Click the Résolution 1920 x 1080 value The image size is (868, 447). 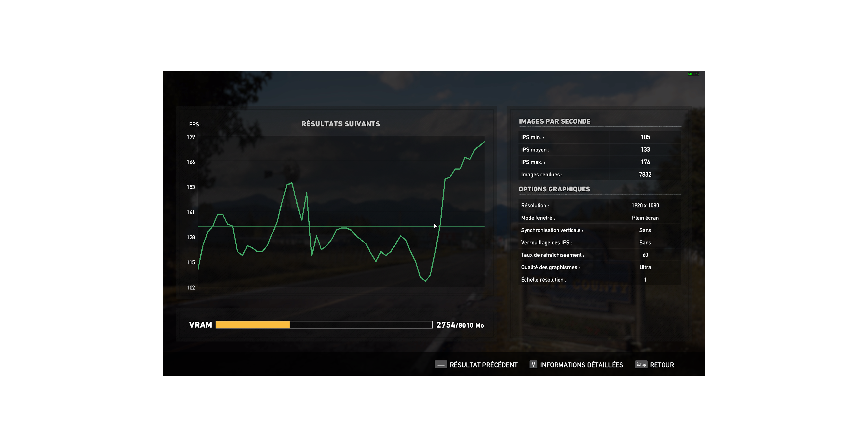pyautogui.click(x=645, y=206)
